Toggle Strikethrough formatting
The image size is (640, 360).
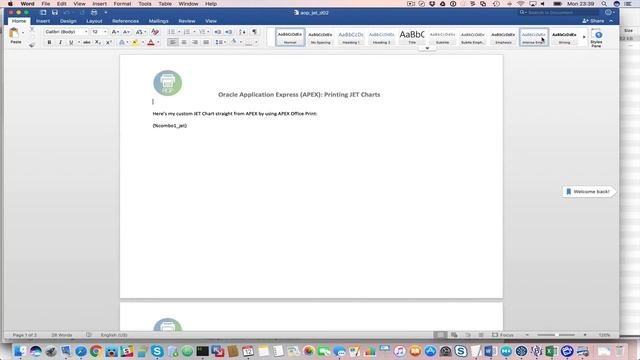point(87,42)
